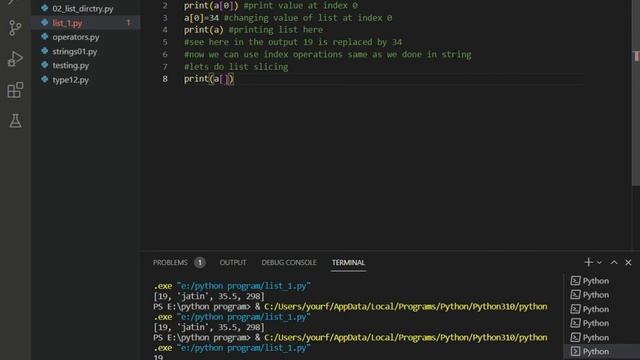
Task: Switch to the Output tab
Action: (x=233, y=262)
